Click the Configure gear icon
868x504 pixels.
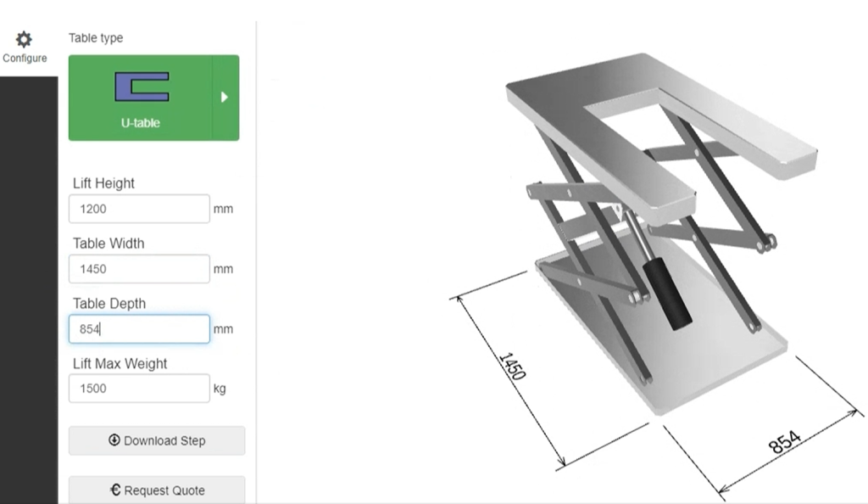tap(25, 39)
